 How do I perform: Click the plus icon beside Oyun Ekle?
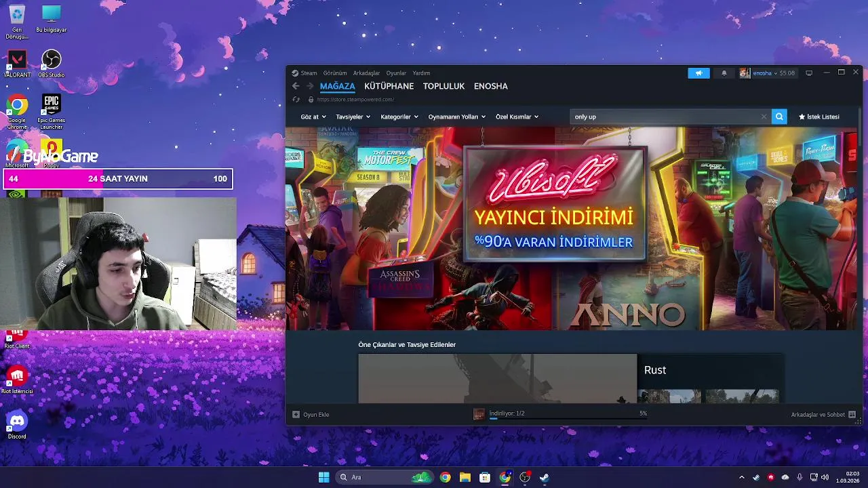coord(296,414)
